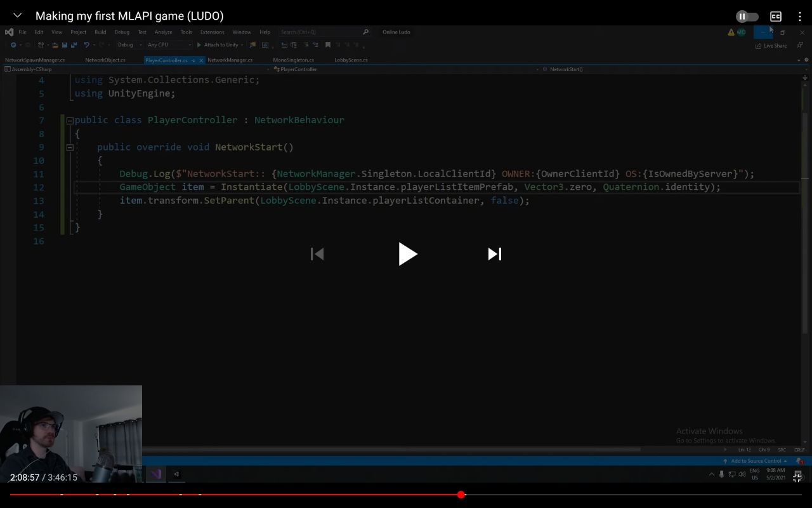This screenshot has height=508, width=812.
Task: Toggle closed captions with the CC button
Action: pyautogui.click(x=775, y=17)
